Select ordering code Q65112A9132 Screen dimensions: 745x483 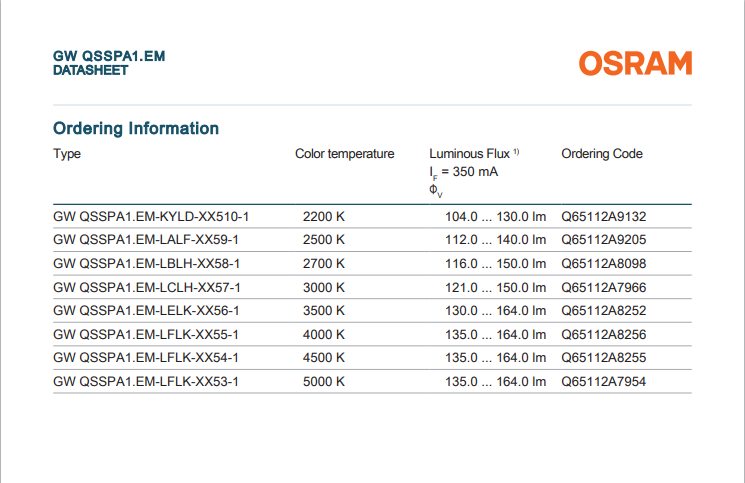604,217
